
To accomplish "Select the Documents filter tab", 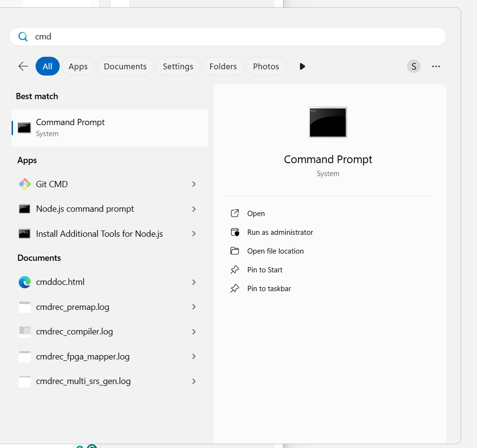I will (125, 66).
